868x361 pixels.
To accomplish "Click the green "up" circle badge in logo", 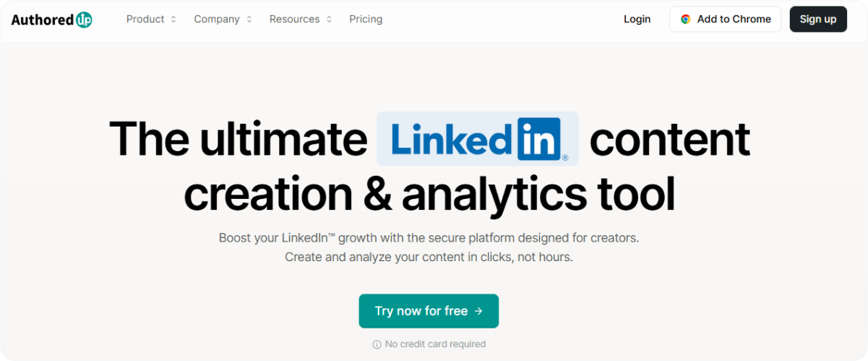I will (x=85, y=20).
